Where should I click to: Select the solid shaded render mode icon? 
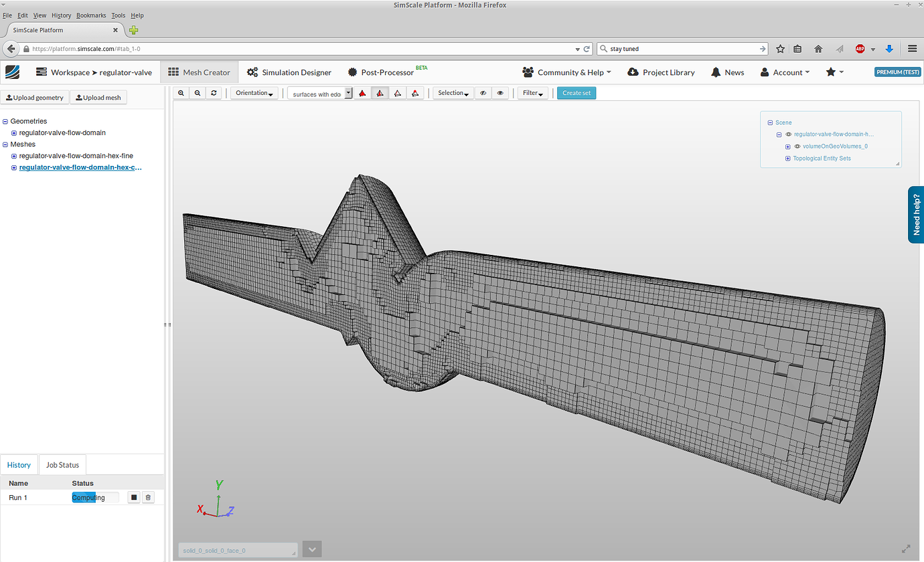(362, 93)
